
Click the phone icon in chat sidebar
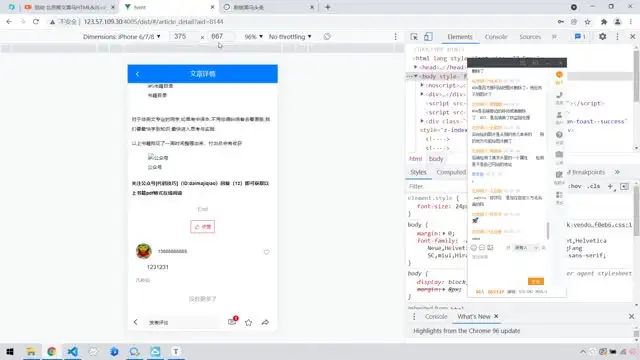click(x=559, y=95)
